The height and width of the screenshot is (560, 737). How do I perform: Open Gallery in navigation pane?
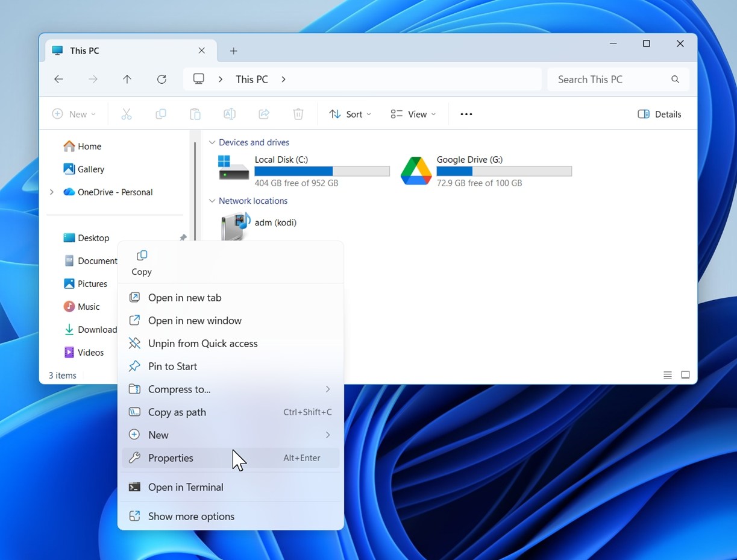[x=84, y=169]
